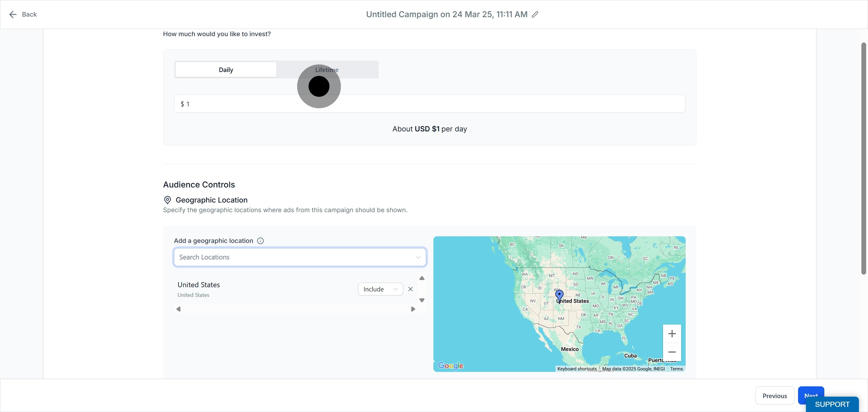
Task: Click the Back arrow icon
Action: point(13,14)
